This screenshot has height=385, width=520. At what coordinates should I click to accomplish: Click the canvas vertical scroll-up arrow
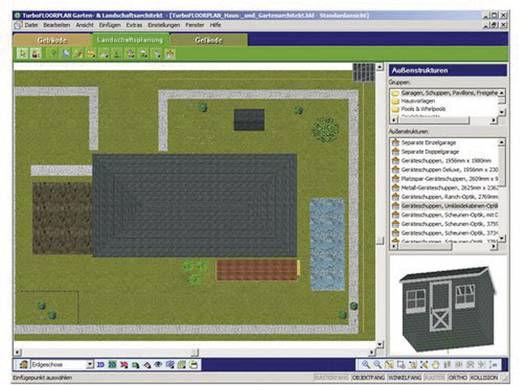click(380, 67)
